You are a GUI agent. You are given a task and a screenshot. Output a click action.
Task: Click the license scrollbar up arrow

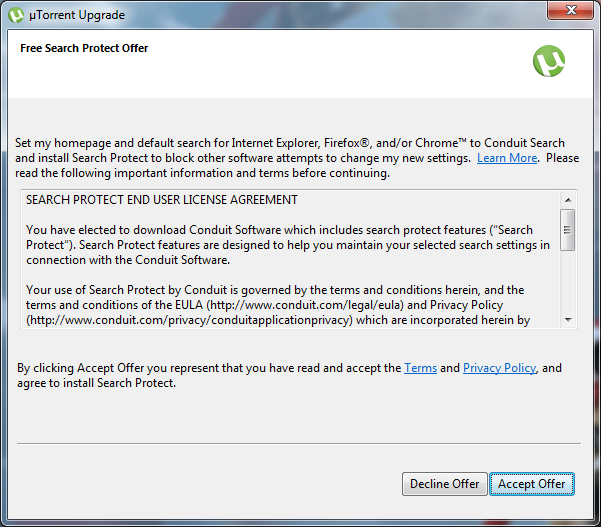568,200
